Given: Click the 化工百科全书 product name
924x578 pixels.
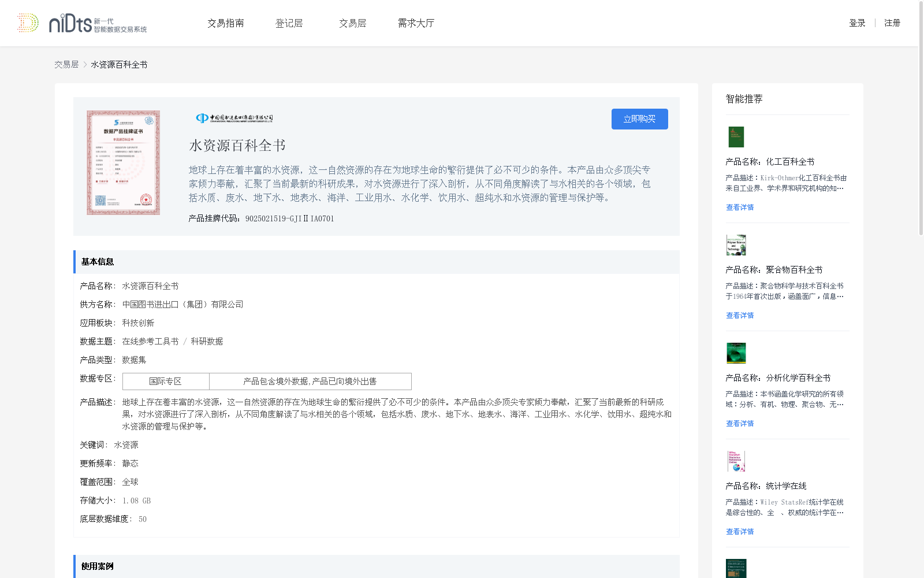Looking at the screenshot, I should tap(790, 162).
